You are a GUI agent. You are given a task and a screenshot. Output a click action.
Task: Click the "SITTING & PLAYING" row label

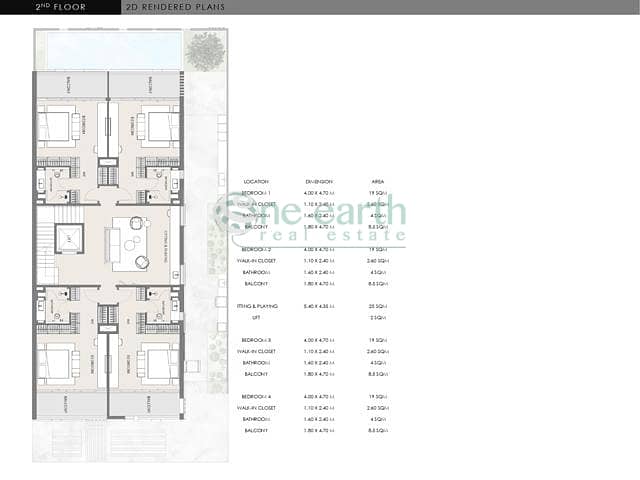[257, 306]
